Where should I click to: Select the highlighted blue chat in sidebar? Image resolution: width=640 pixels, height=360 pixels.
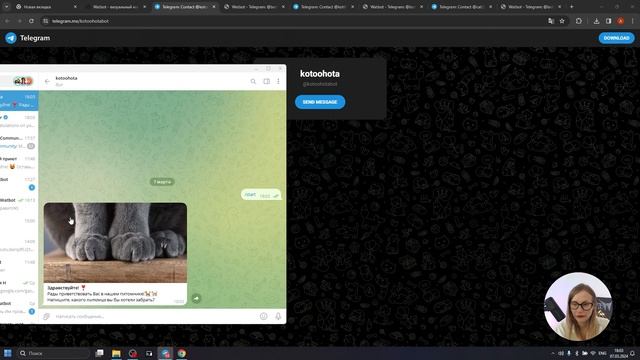click(19, 101)
